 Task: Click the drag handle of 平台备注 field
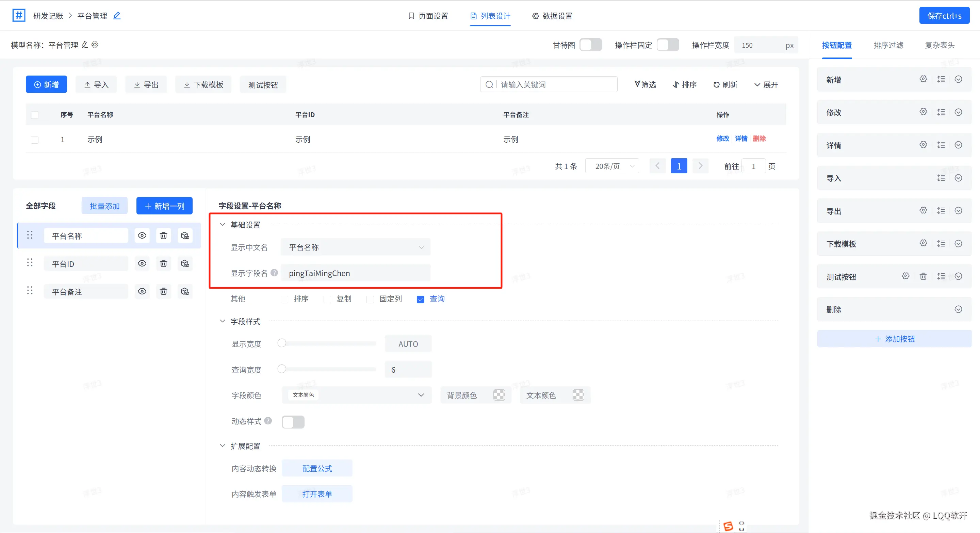coord(30,291)
